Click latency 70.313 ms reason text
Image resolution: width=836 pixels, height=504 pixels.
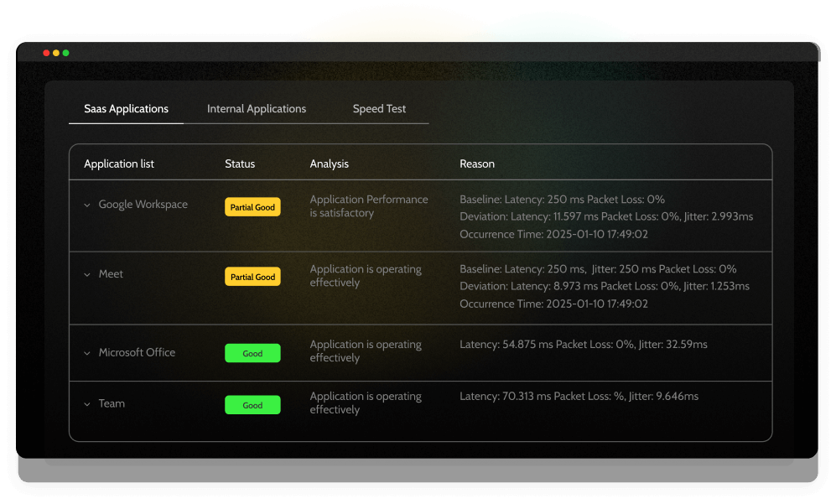coord(579,397)
